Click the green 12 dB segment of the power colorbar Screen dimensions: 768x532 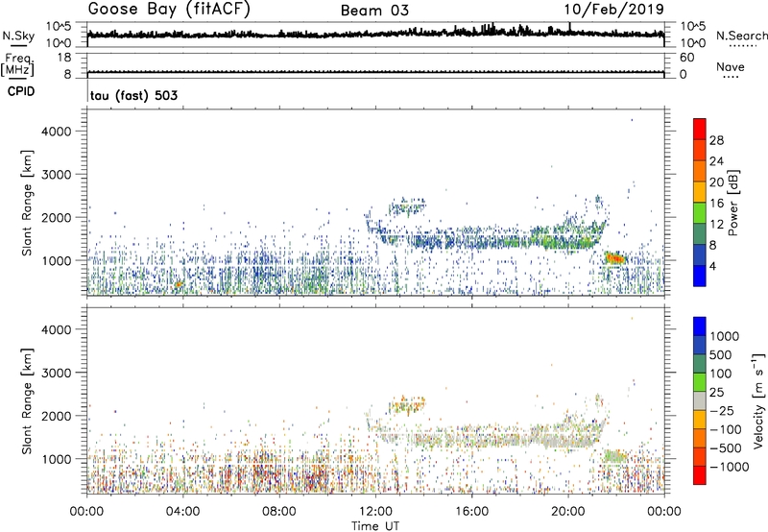700,213
